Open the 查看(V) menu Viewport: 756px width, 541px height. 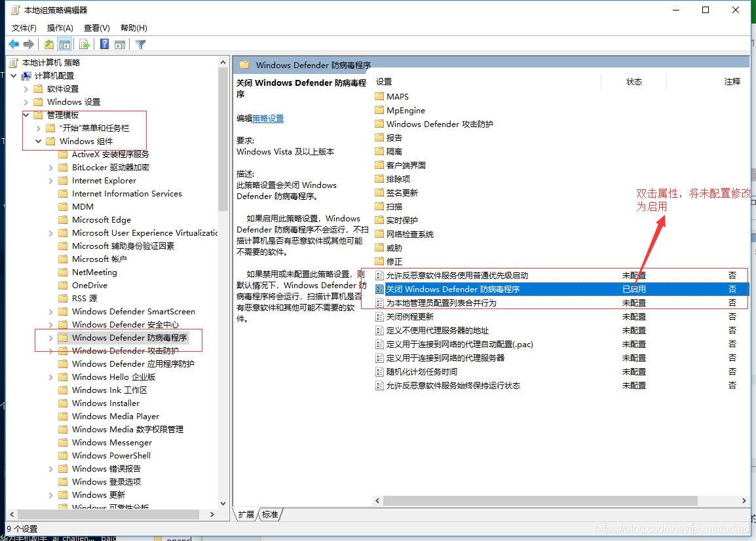97,28
